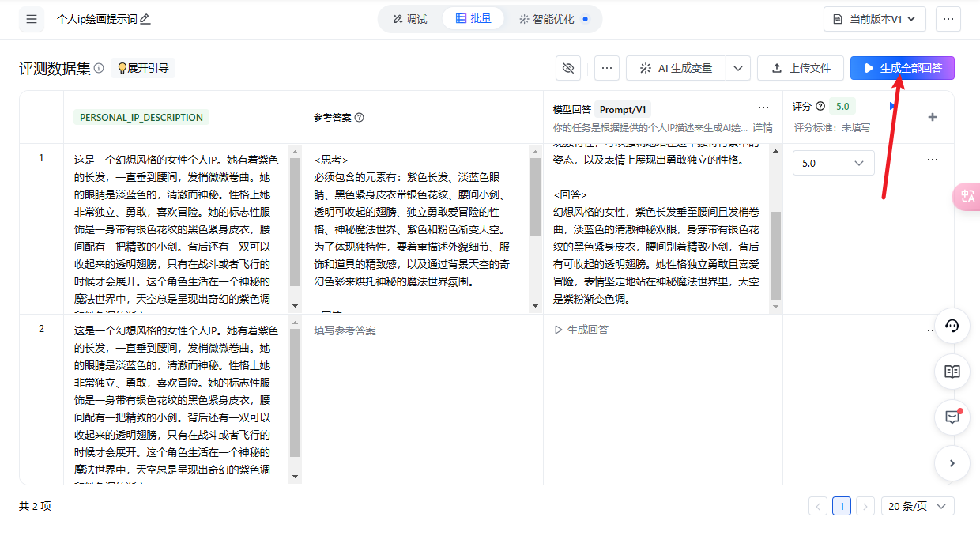The image size is (980, 536).
Task: Open the 模型回答 column more options
Action: 763,108
